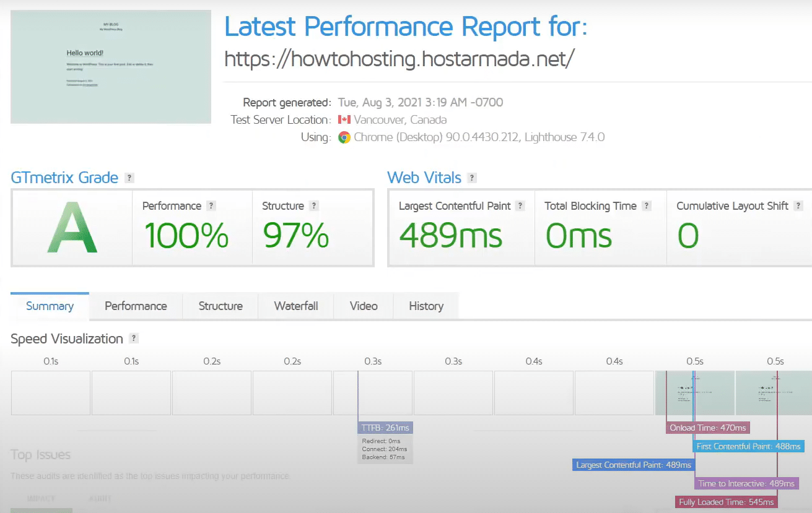The width and height of the screenshot is (812, 513).
Task: Click the GTmetrix Grade heading
Action: tap(64, 178)
